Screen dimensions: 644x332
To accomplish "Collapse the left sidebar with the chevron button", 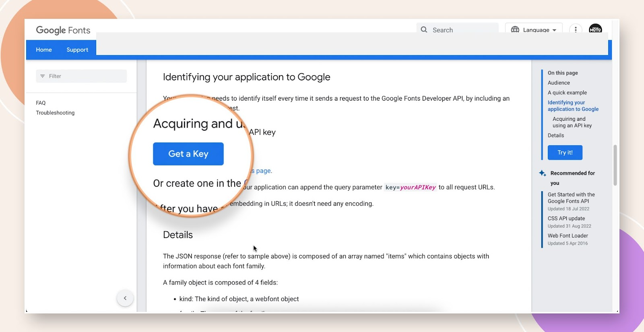I will coord(125,298).
